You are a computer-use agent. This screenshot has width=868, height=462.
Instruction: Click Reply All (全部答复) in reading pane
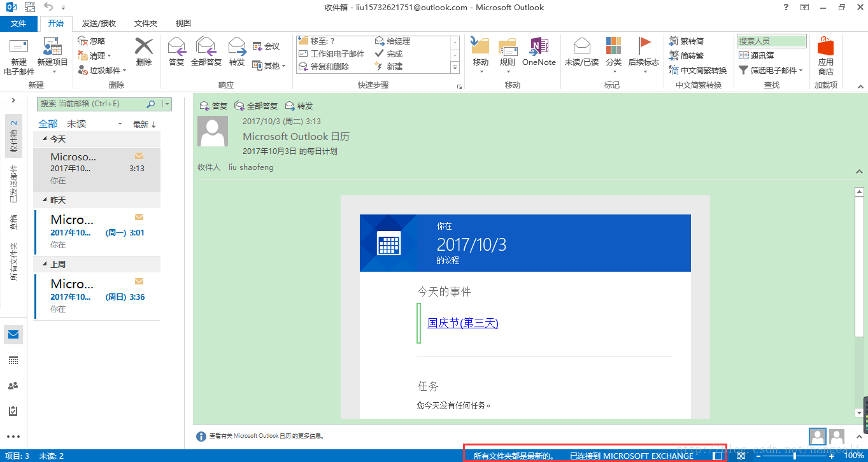(256, 106)
